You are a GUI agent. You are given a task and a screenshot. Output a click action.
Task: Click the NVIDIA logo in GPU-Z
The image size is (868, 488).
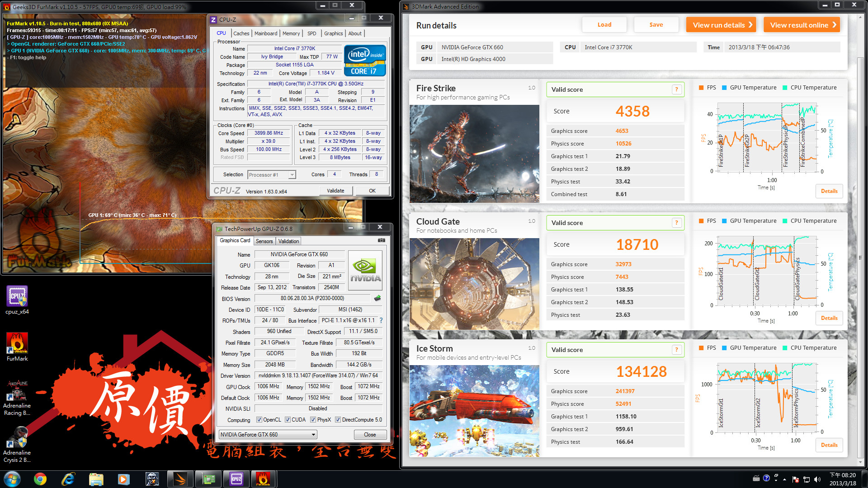(x=365, y=270)
